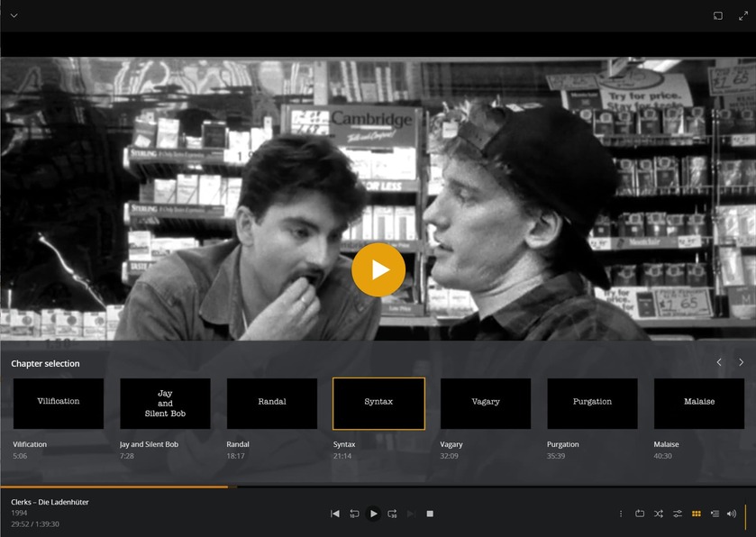The height and width of the screenshot is (537, 756).
Task: Click the Syntax chapter title text
Action: 344,444
